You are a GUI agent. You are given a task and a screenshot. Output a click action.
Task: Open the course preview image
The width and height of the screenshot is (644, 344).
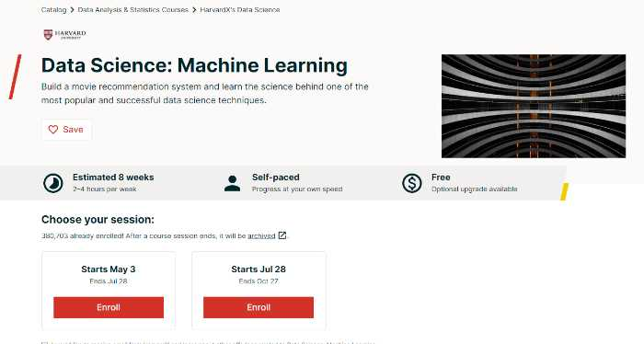coord(534,106)
